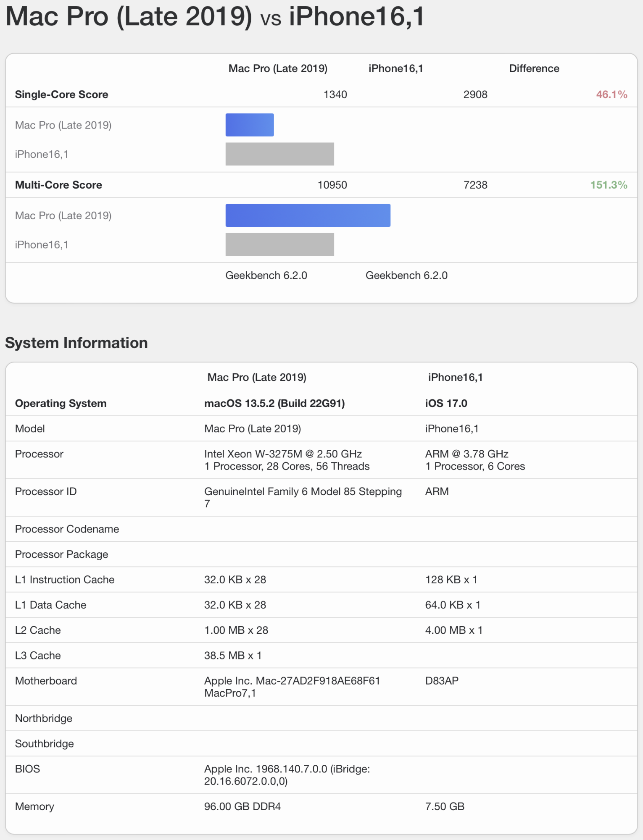Click the '64.0 KB x 1' cache value
The height and width of the screenshot is (840, 643).
[x=453, y=605]
